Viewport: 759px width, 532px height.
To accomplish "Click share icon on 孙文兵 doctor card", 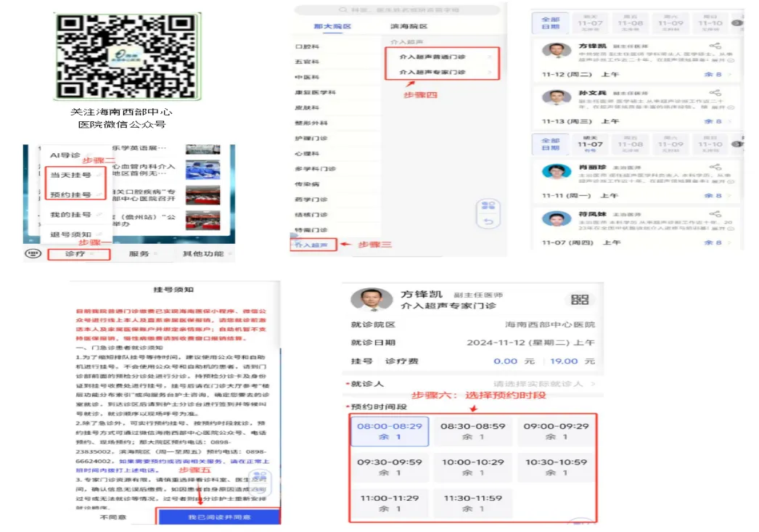I will (715, 92).
